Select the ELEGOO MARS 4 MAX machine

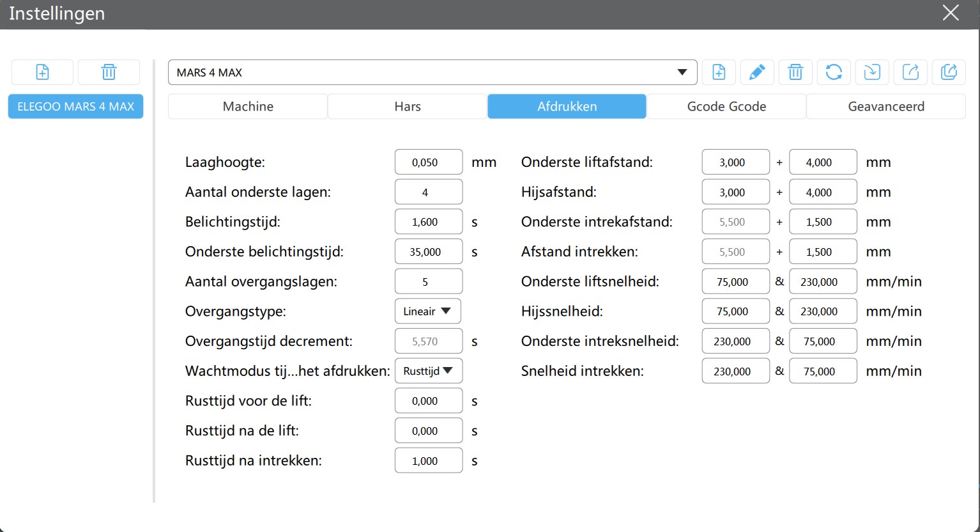(x=75, y=107)
